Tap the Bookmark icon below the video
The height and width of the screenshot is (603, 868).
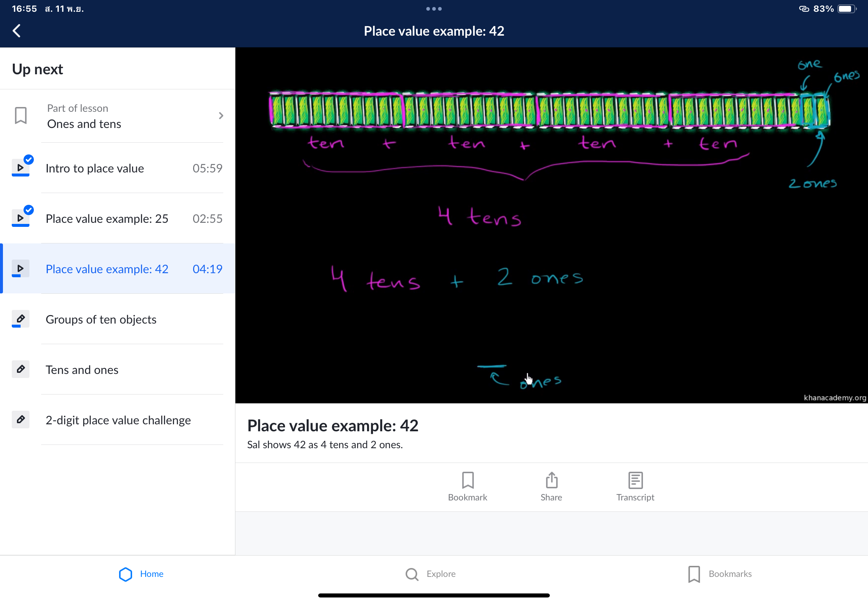click(x=467, y=480)
